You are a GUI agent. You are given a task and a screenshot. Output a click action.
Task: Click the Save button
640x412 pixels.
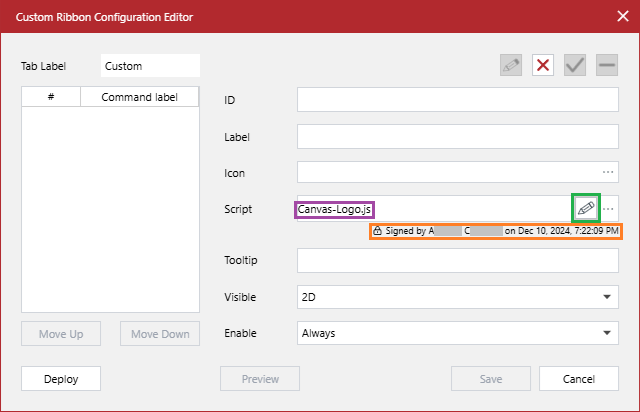pyautogui.click(x=491, y=379)
